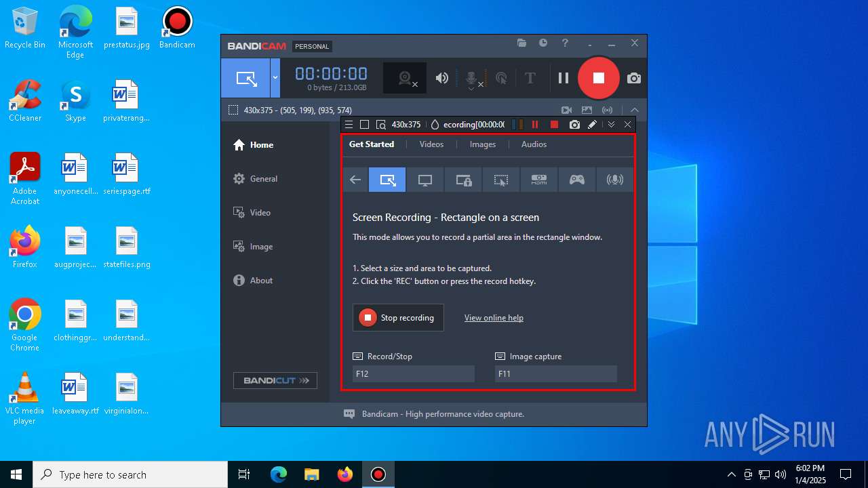Pause the recording in main toolbar
The width and height of the screenshot is (868, 488).
(563, 78)
